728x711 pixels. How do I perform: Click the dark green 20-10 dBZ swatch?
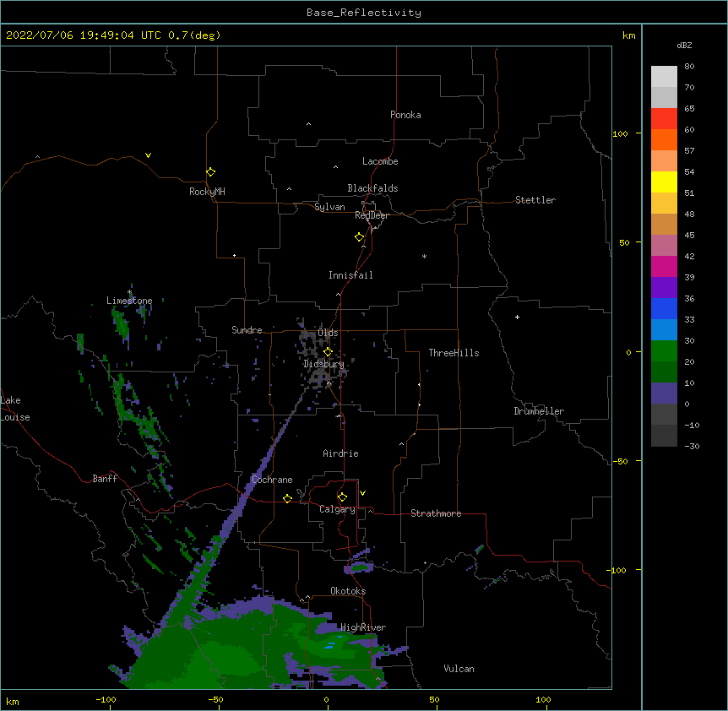point(664,372)
